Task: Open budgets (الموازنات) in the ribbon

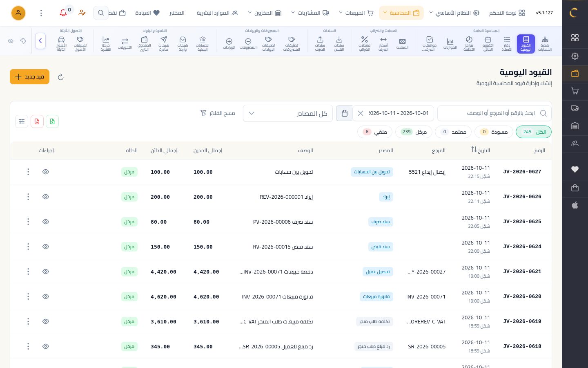Action: 450,44
